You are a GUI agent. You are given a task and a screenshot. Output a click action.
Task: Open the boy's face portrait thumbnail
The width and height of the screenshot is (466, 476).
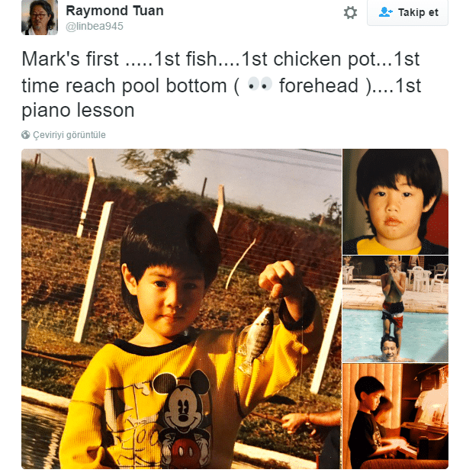pos(395,201)
